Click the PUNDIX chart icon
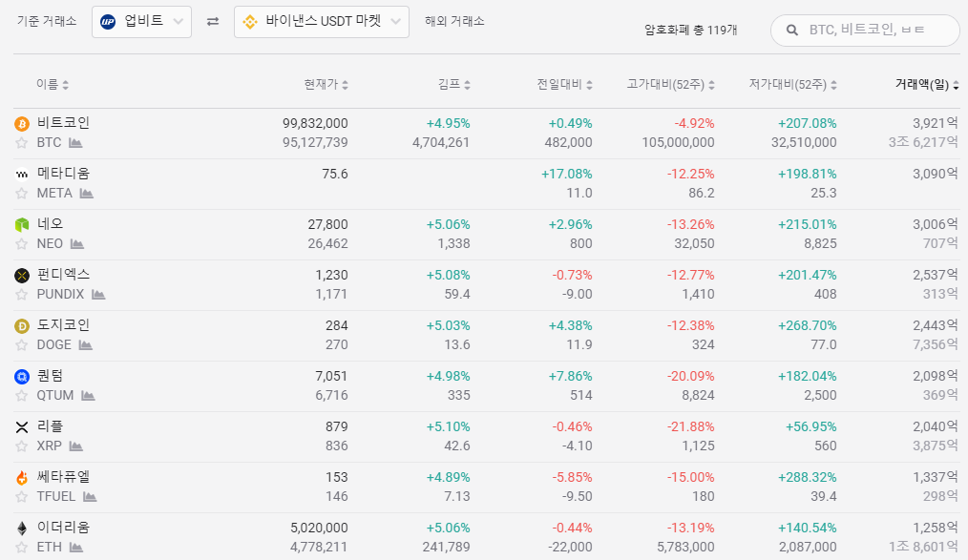The width and height of the screenshot is (968, 560). coord(98,295)
